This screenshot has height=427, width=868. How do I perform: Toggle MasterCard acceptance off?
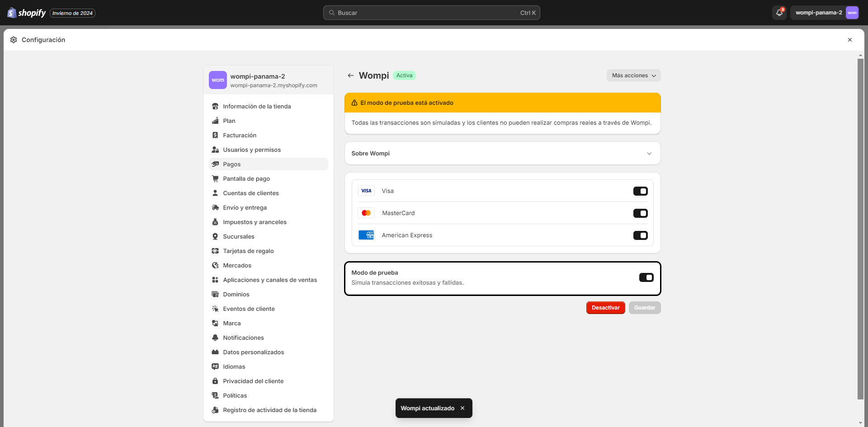[641, 213]
